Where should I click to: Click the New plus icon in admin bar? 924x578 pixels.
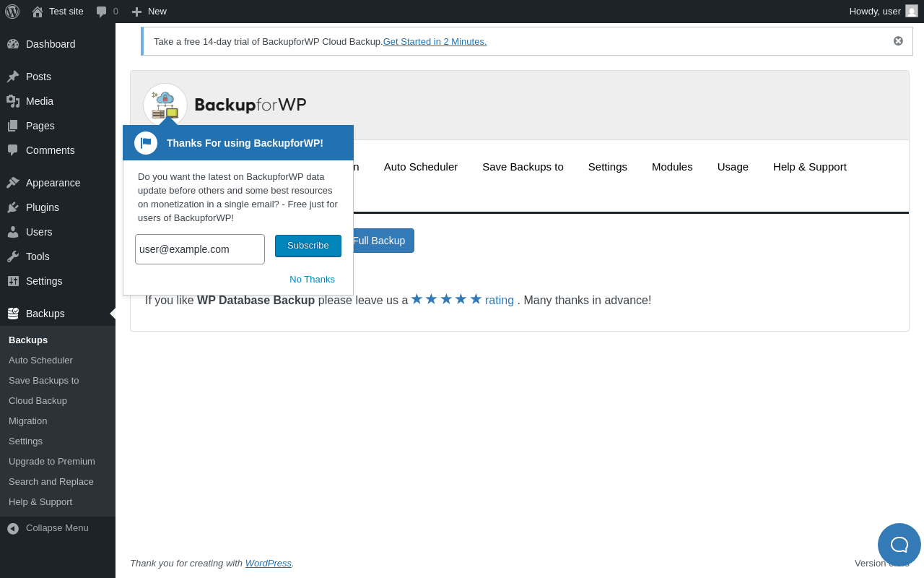(x=136, y=12)
